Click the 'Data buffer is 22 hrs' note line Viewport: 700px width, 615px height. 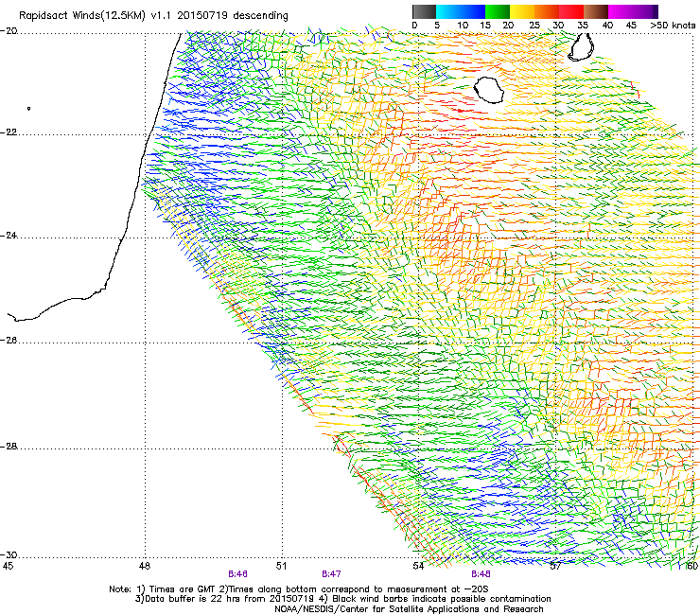point(342,599)
